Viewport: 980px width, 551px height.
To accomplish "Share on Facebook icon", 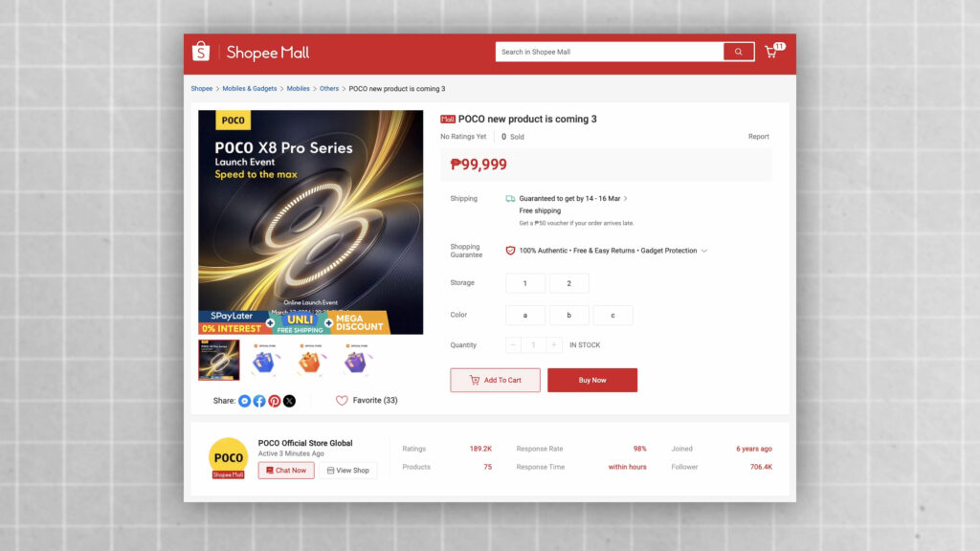I will 259,401.
